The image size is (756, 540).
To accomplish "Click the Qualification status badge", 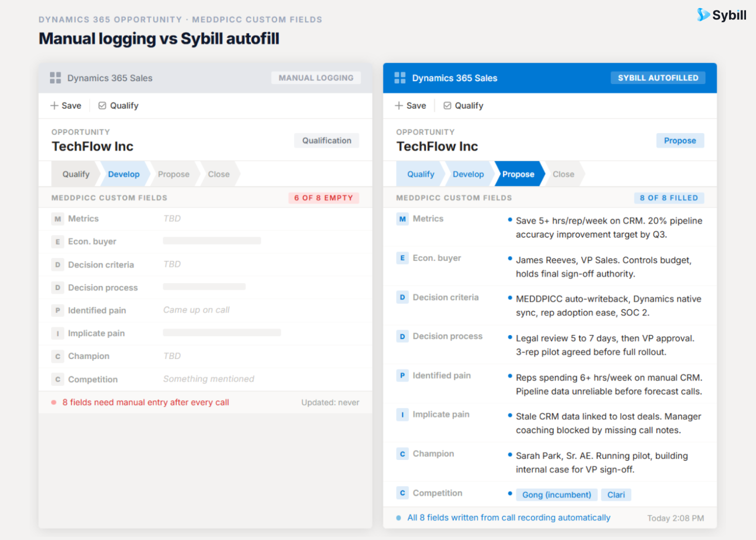I will click(326, 140).
